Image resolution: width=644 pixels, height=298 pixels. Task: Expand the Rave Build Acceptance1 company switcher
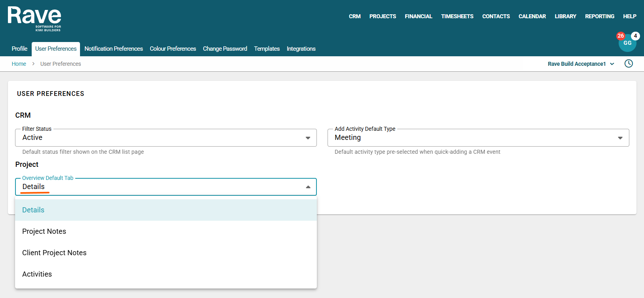[581, 64]
